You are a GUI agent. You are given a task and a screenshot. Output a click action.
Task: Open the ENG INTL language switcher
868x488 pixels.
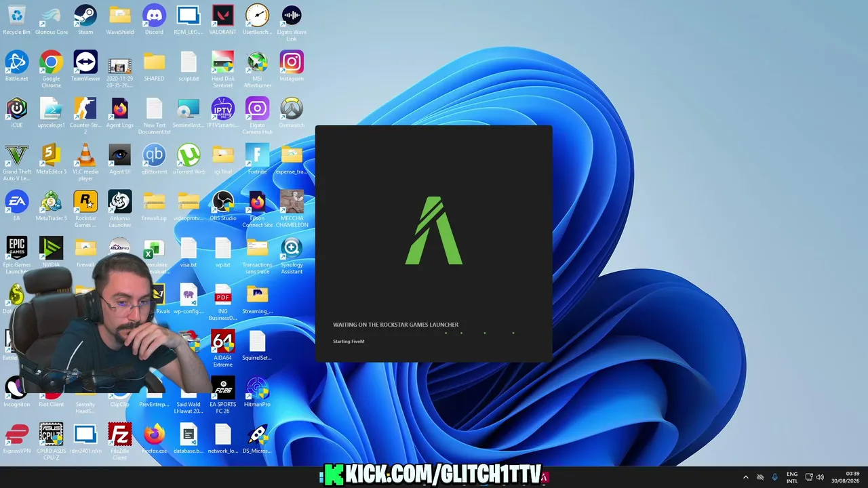pyautogui.click(x=792, y=477)
